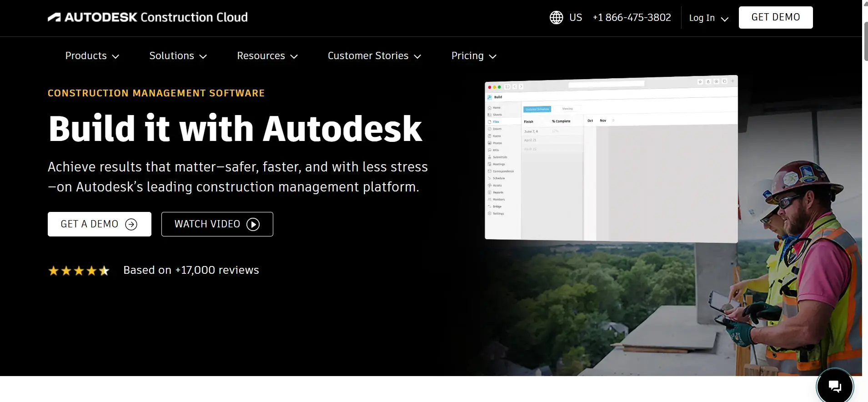
Task: Click the five-star rating icons
Action: [79, 271]
